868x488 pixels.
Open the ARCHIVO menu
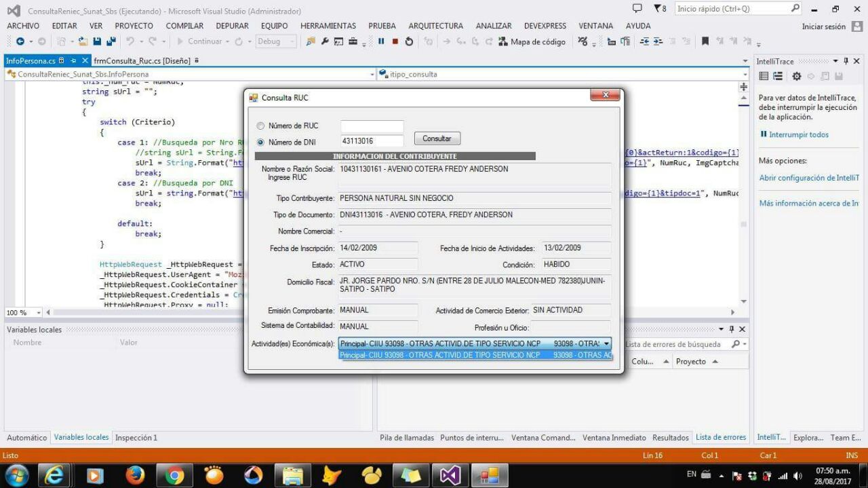23,26
